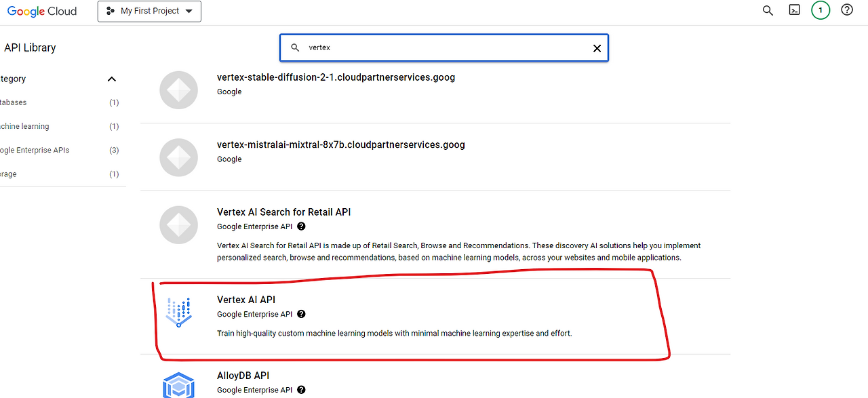
Task: Click the magnifier icon inside search box
Action: (295, 47)
